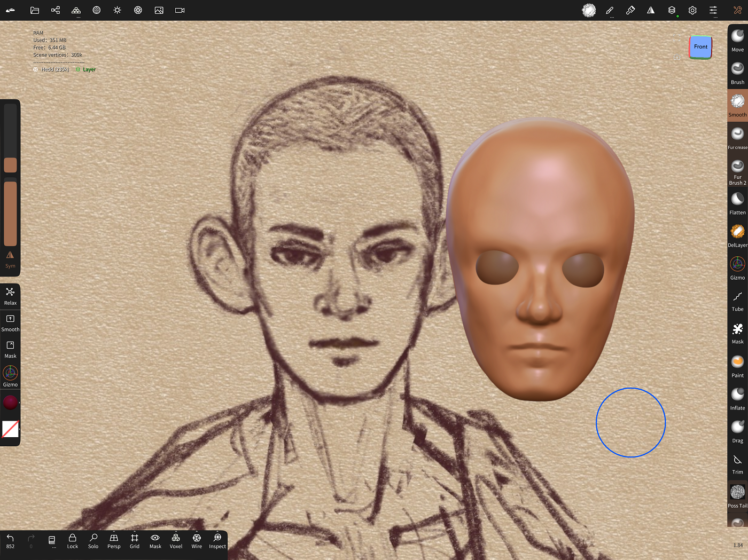Toggle Solo mode
748x560 pixels.
pyautogui.click(x=93, y=541)
